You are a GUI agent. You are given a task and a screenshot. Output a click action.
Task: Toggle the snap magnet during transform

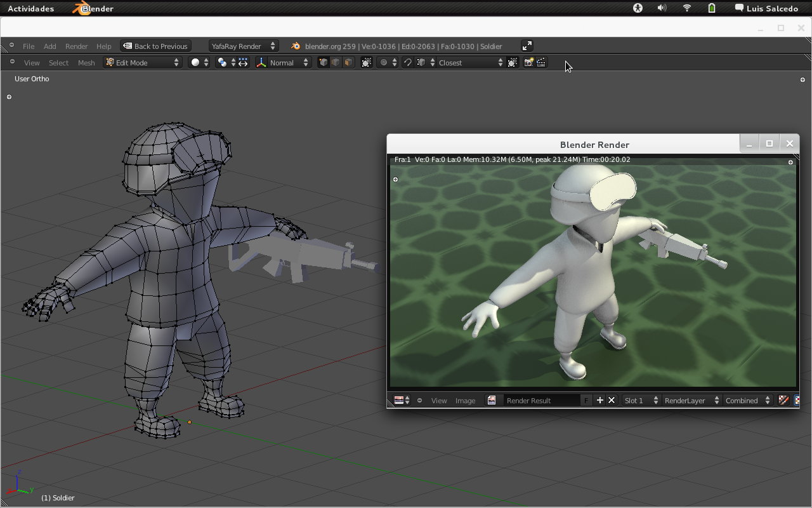click(x=408, y=62)
